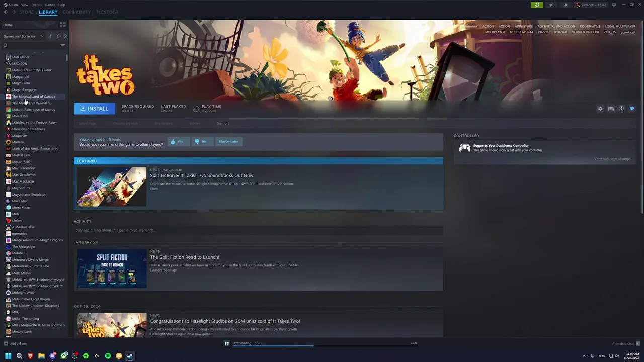
Task: Open the 7LESTOER profile tab
Action: 107,12
